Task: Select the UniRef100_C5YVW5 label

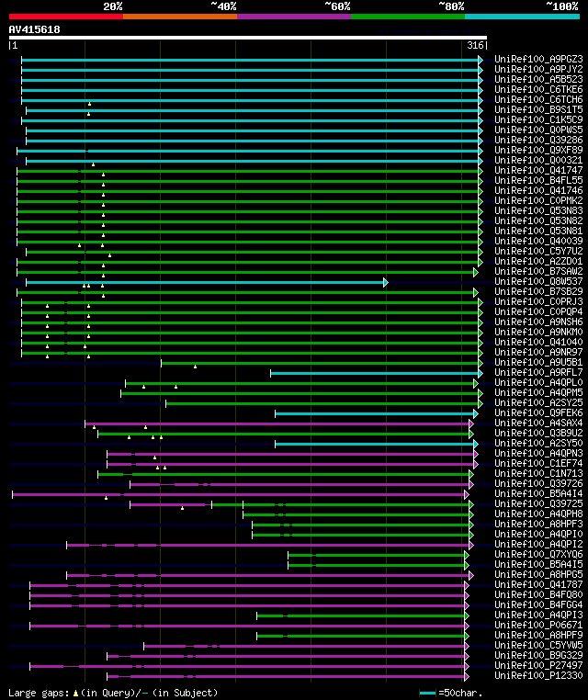Action: [538, 645]
